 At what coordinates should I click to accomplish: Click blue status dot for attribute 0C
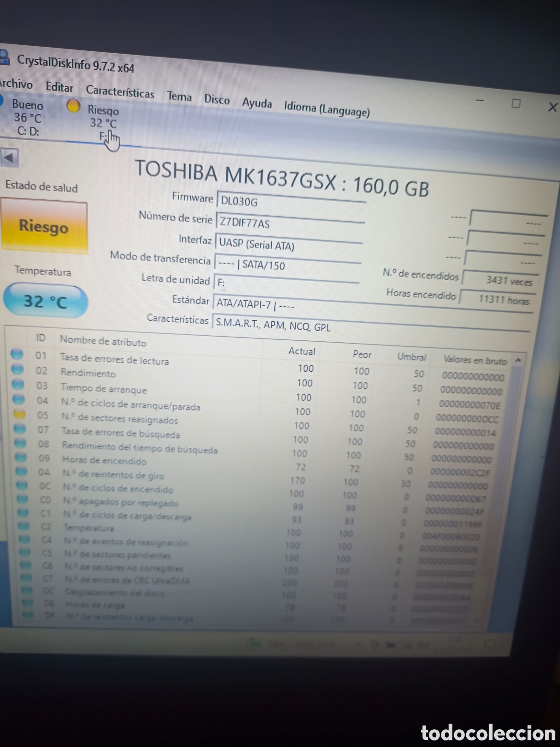[x=21, y=485]
